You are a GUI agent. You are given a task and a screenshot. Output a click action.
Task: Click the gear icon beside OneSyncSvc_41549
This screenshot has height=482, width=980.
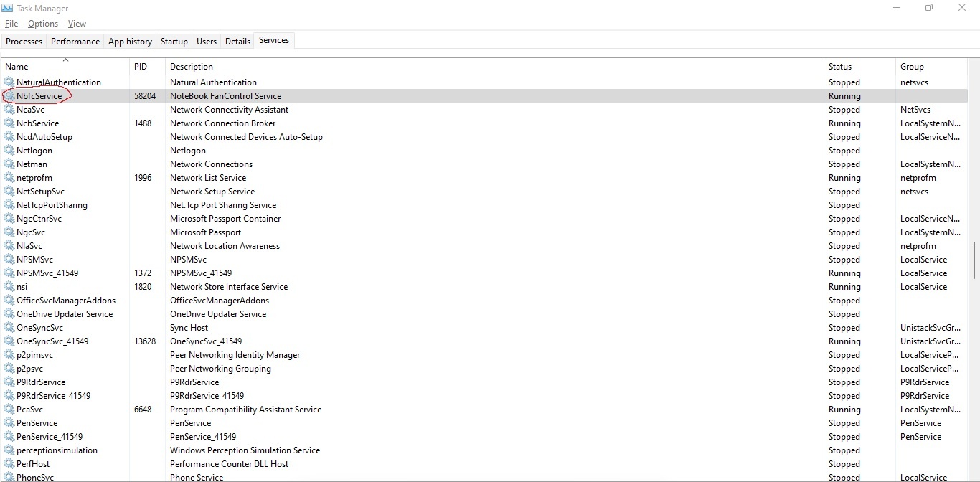coord(9,341)
